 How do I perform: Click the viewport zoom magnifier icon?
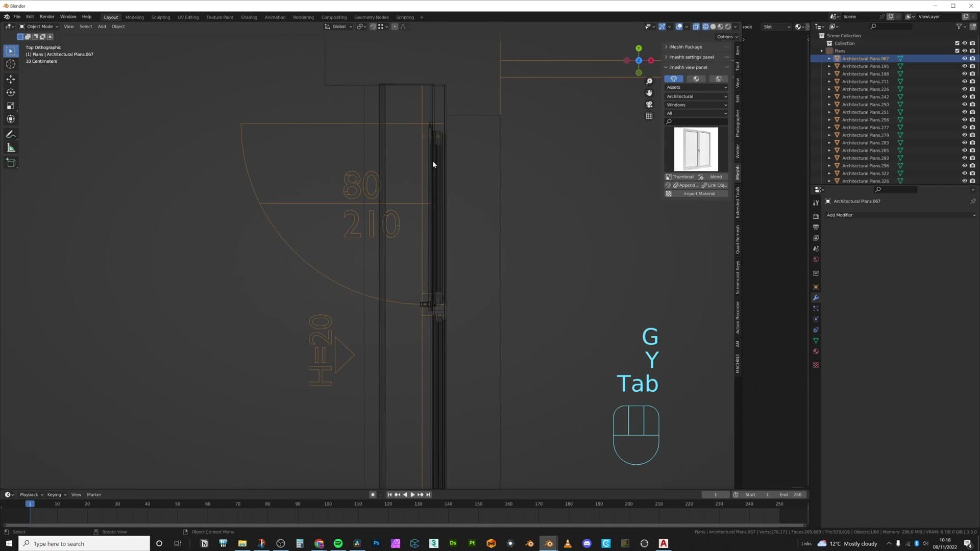pos(649,82)
